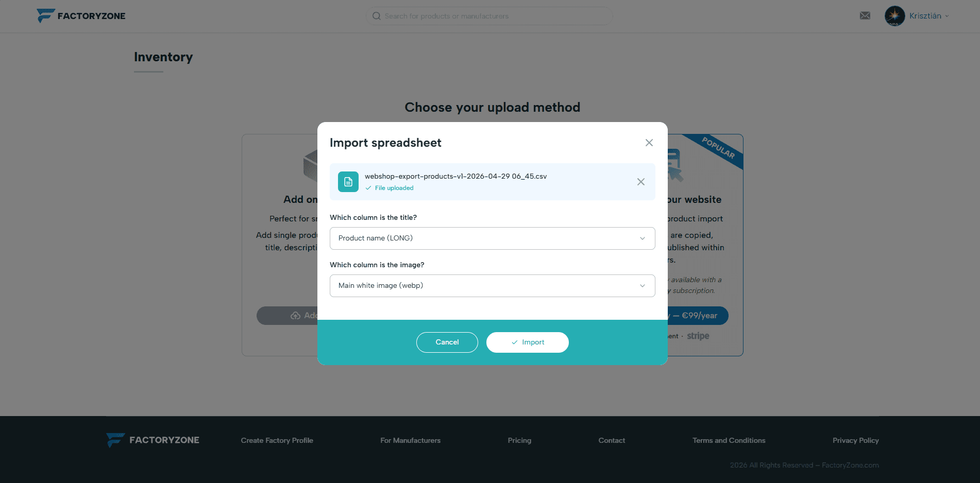Click the Import button

pyautogui.click(x=528, y=342)
